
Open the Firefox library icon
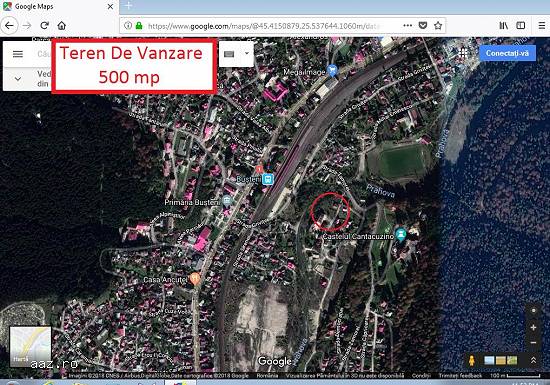[504, 26]
